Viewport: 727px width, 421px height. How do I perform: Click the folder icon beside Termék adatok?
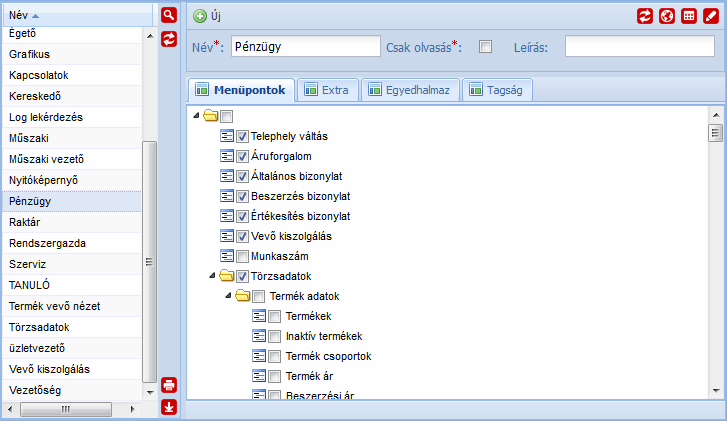coord(242,295)
